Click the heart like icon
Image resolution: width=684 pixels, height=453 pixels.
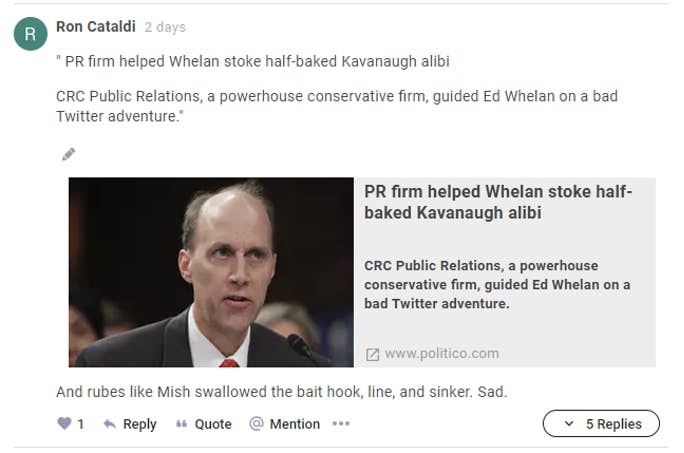[x=64, y=423]
